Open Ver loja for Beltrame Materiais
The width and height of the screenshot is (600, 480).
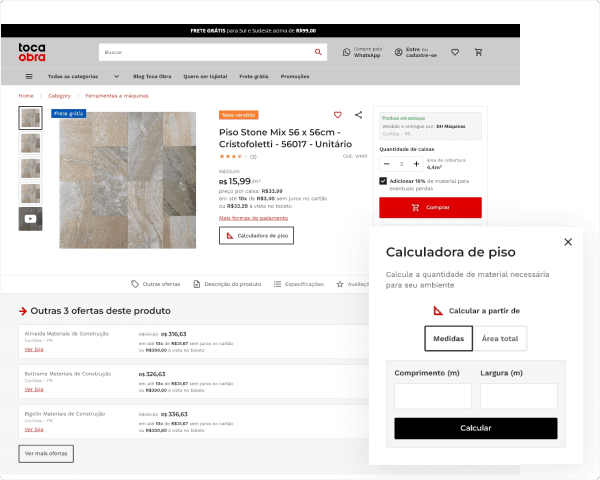point(34,389)
